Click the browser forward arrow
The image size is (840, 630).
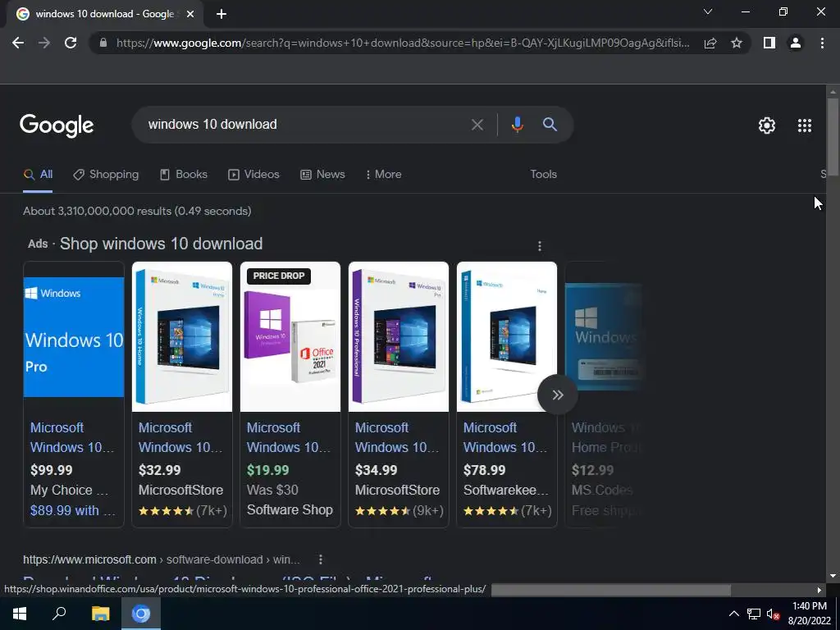pyautogui.click(x=44, y=43)
